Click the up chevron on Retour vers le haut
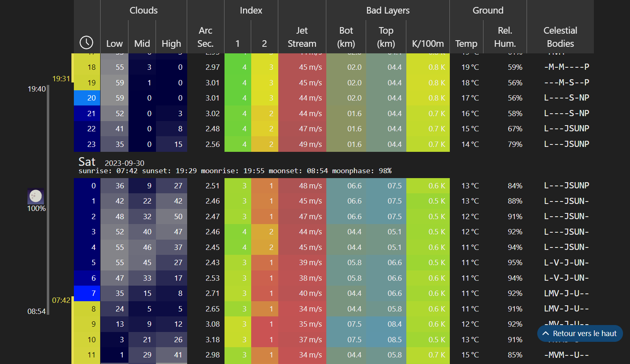 pos(545,334)
